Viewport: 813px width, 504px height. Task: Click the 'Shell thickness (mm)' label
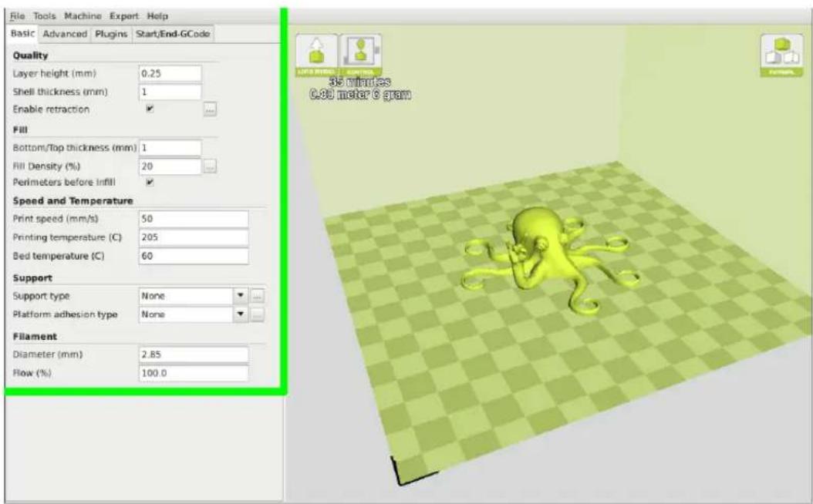click(60, 92)
